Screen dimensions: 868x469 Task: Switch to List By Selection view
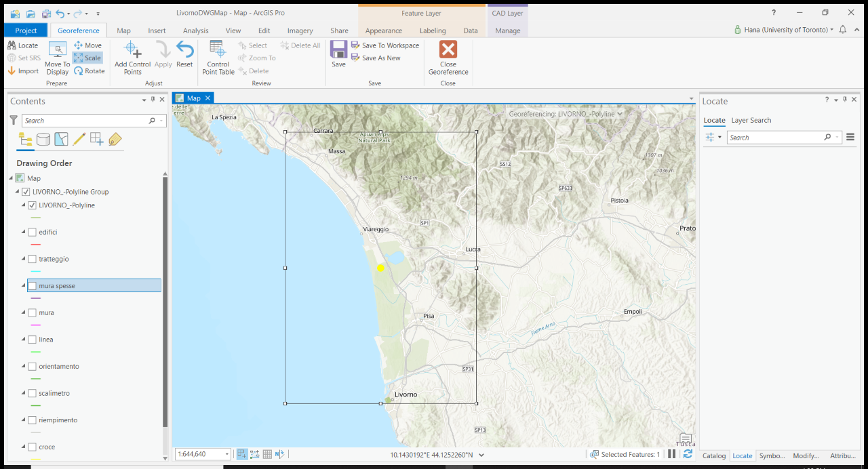[x=61, y=139]
